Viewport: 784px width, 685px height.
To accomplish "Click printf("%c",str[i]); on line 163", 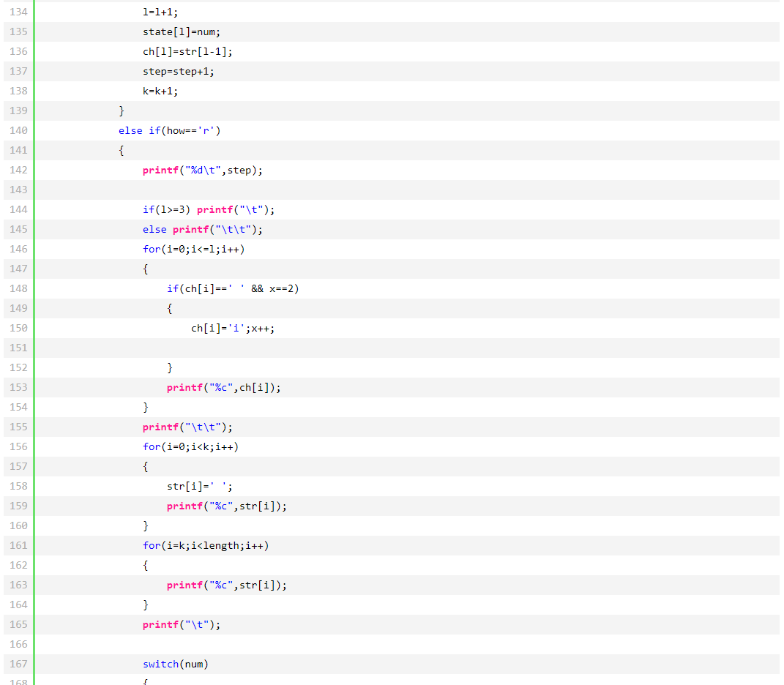I will point(226,585).
